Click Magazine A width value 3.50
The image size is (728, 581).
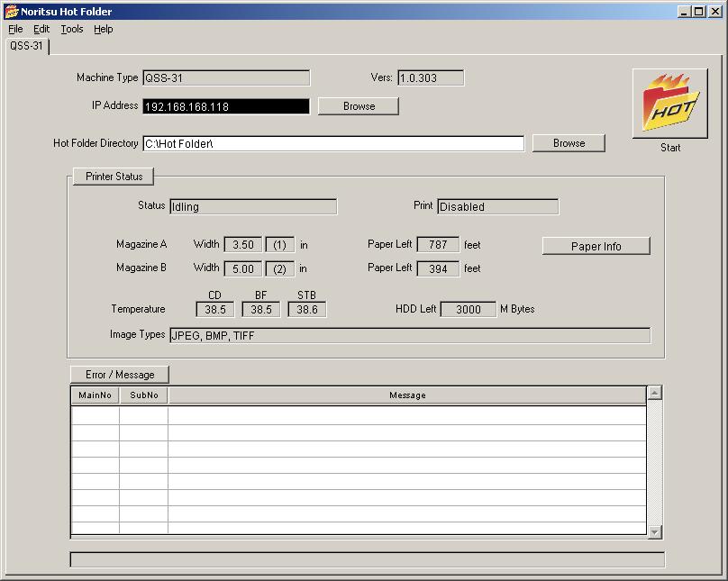(243, 244)
